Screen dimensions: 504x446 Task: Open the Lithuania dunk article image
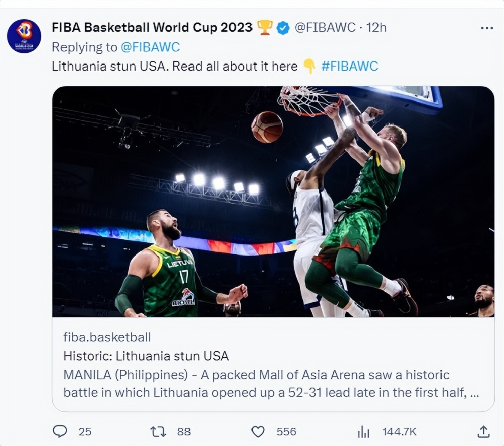coord(273,202)
